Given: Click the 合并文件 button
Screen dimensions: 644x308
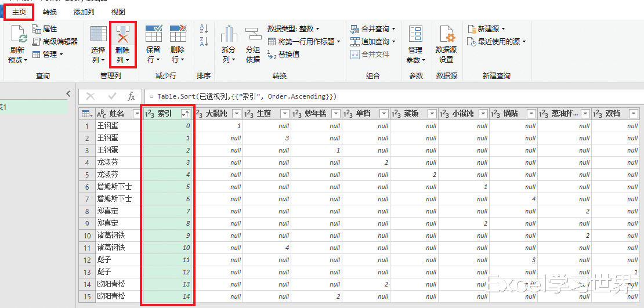Looking at the screenshot, I should 370,54.
